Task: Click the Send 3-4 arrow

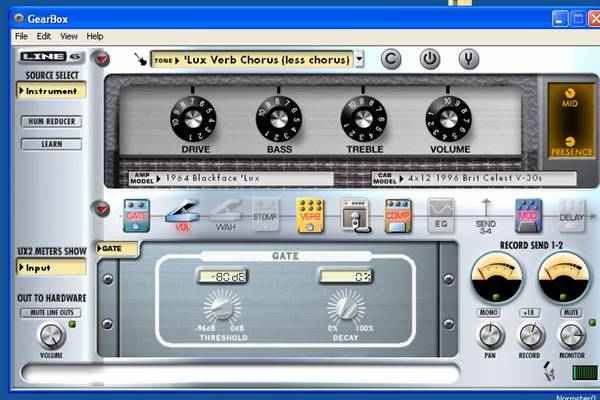Action: click(486, 216)
